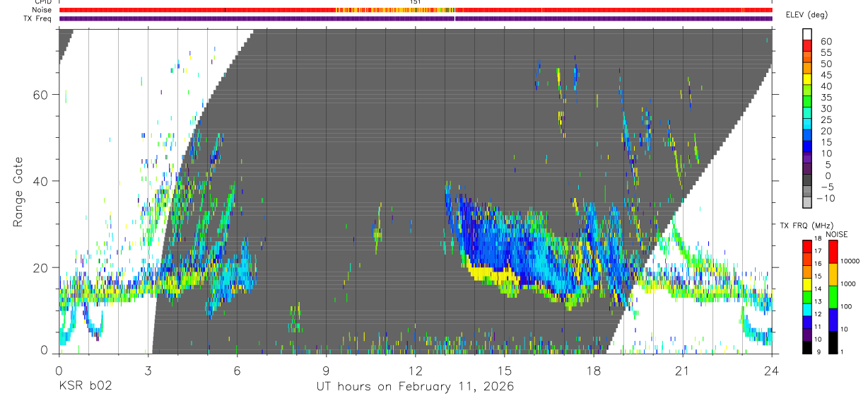
Task: Click the '10000' value in the NOISE legend
Action: pyautogui.click(x=850, y=261)
